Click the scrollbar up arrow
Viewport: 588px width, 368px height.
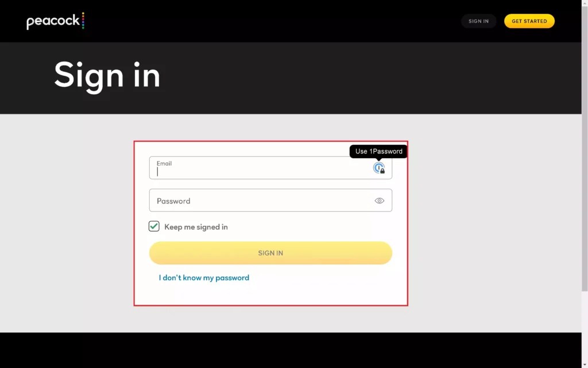[x=584, y=3]
